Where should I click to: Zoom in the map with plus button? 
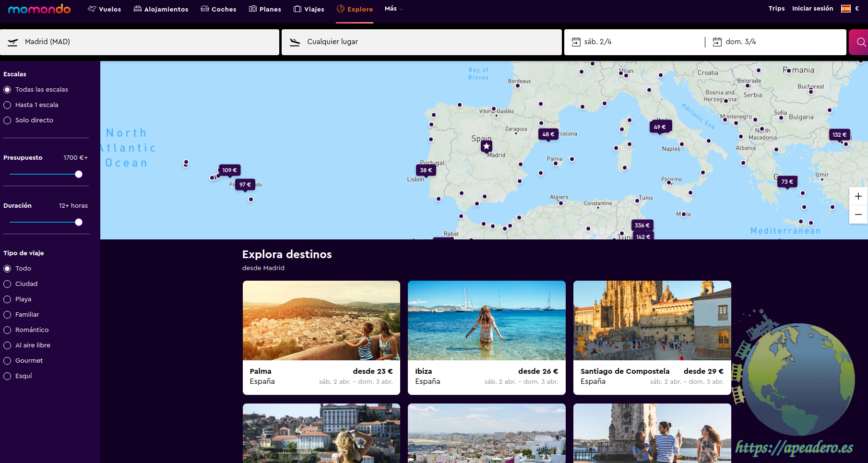pyautogui.click(x=858, y=196)
